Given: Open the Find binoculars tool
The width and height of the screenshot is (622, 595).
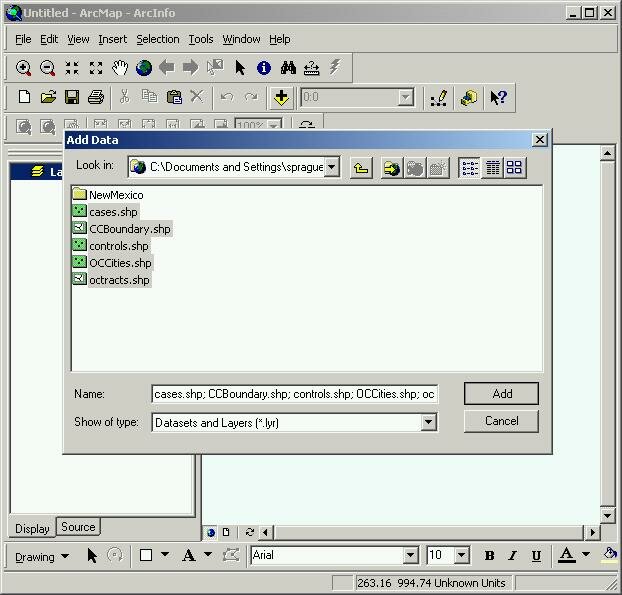Looking at the screenshot, I should (x=288, y=68).
